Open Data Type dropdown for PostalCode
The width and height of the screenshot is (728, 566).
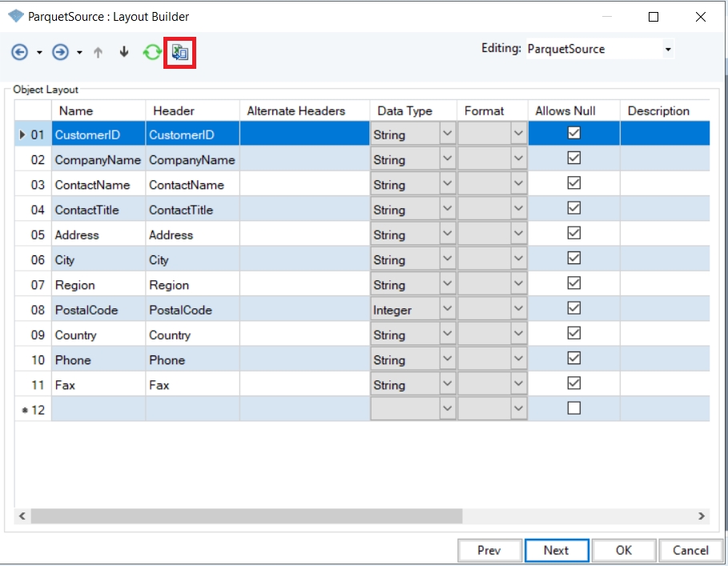point(448,310)
